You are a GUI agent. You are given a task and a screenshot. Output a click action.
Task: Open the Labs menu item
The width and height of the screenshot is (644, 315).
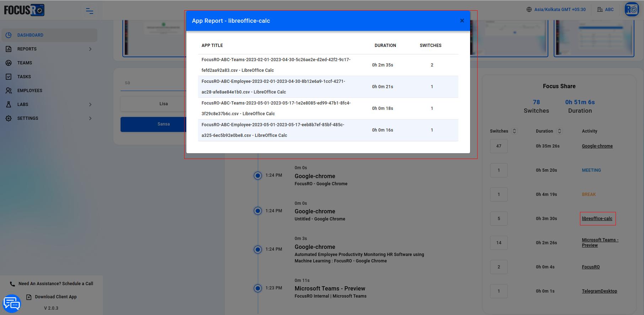pyautogui.click(x=49, y=105)
